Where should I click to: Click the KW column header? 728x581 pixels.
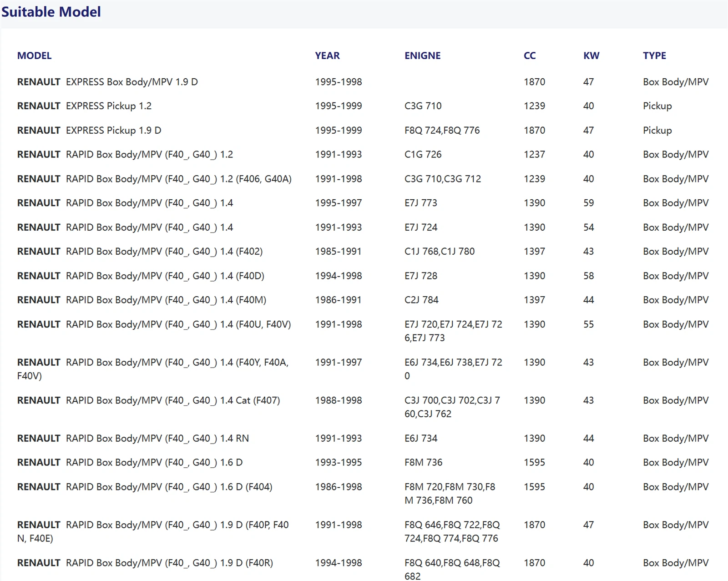(x=591, y=56)
